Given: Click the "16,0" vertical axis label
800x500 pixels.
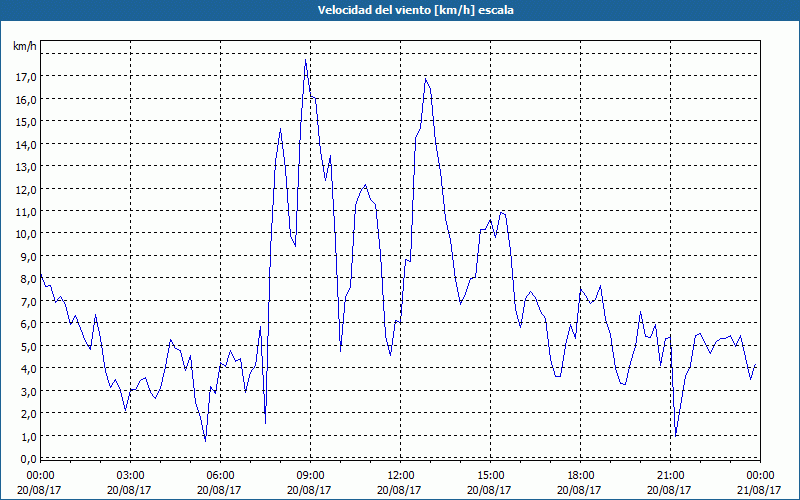Looking at the screenshot, I should [x=26, y=99].
